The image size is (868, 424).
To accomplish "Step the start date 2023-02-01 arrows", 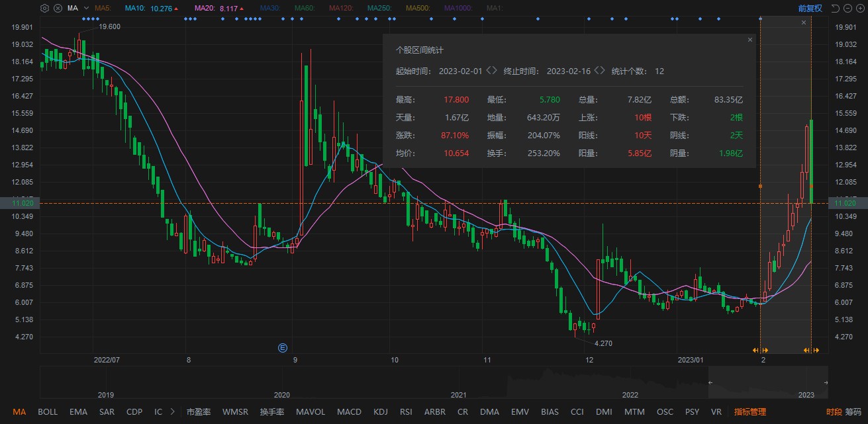I will [x=491, y=71].
